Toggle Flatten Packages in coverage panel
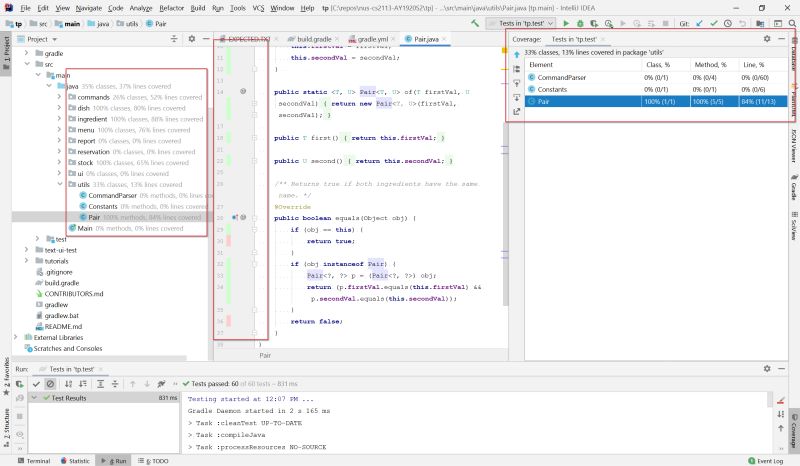The width and height of the screenshot is (800, 466). [516, 69]
